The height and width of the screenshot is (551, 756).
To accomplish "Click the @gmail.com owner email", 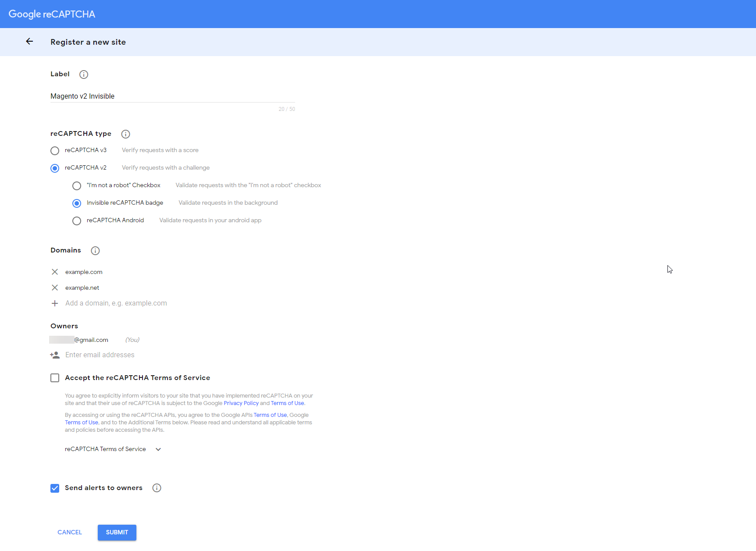I will pos(79,340).
